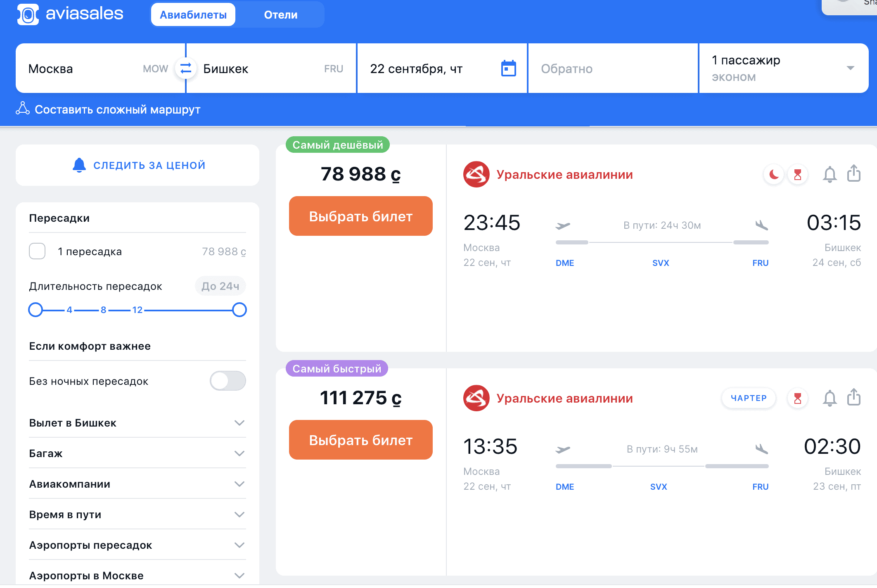Image resolution: width=877 pixels, height=588 pixels.
Task: Open the calendar icon in date field
Action: coord(508,68)
